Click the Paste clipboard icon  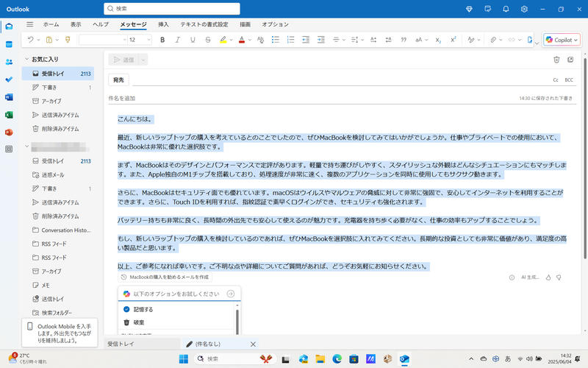pyautogui.click(x=49, y=40)
